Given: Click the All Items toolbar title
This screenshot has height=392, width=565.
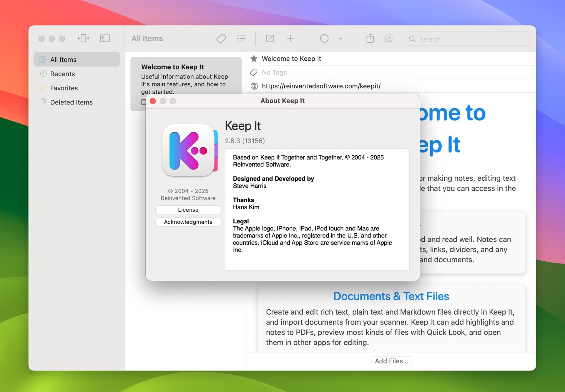Looking at the screenshot, I should coord(147,39).
